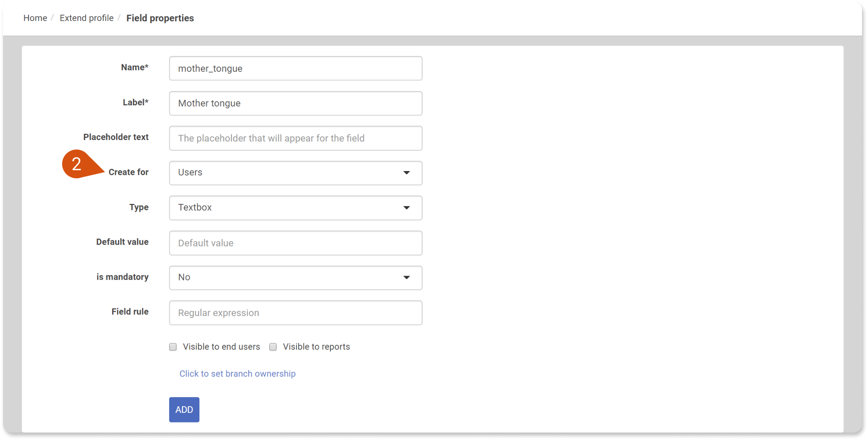868x440 pixels.
Task: Select Field properties breadcrumb title
Action: coord(160,18)
